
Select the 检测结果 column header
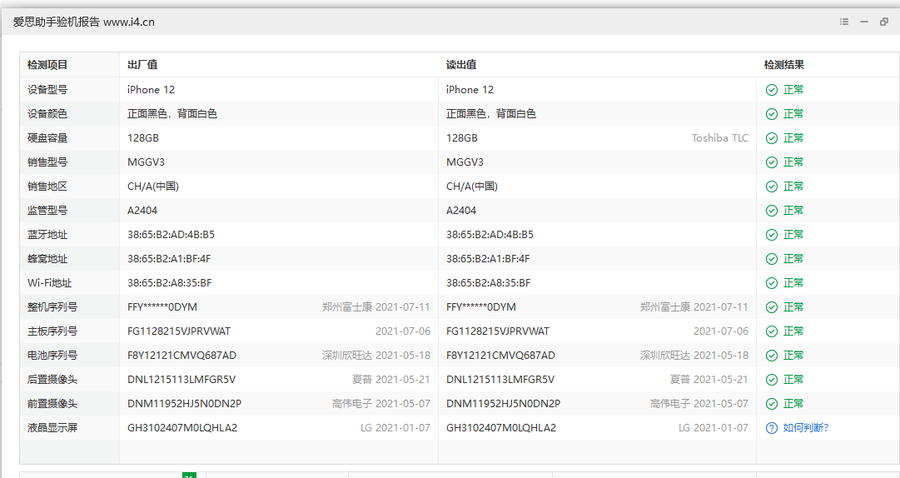pos(783,65)
